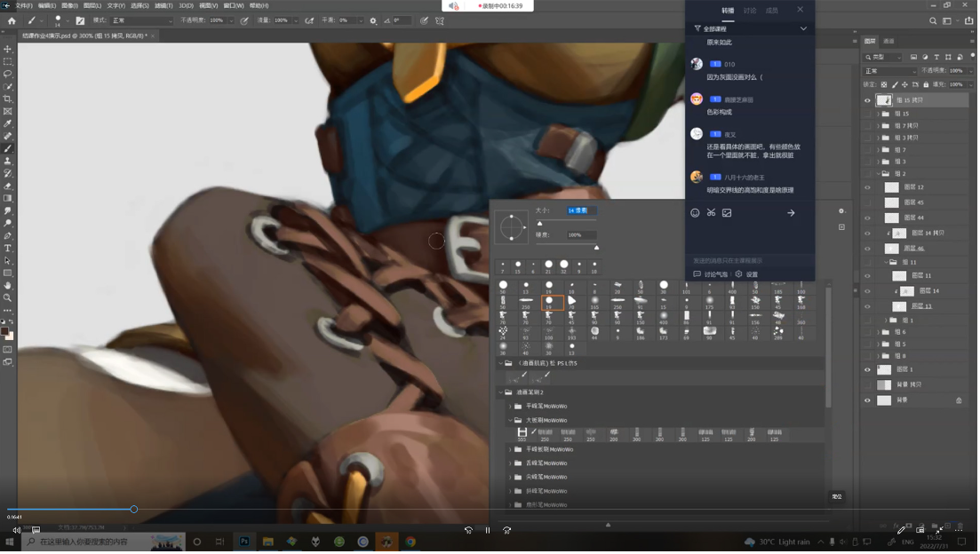Hide the 图层 1 layer

(x=867, y=369)
